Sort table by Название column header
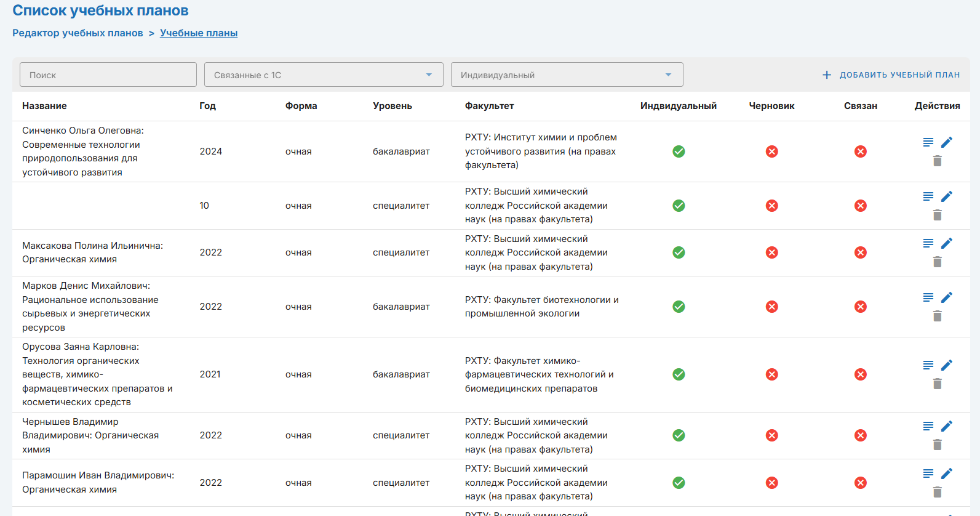Image resolution: width=980 pixels, height=516 pixels. pyautogui.click(x=44, y=106)
